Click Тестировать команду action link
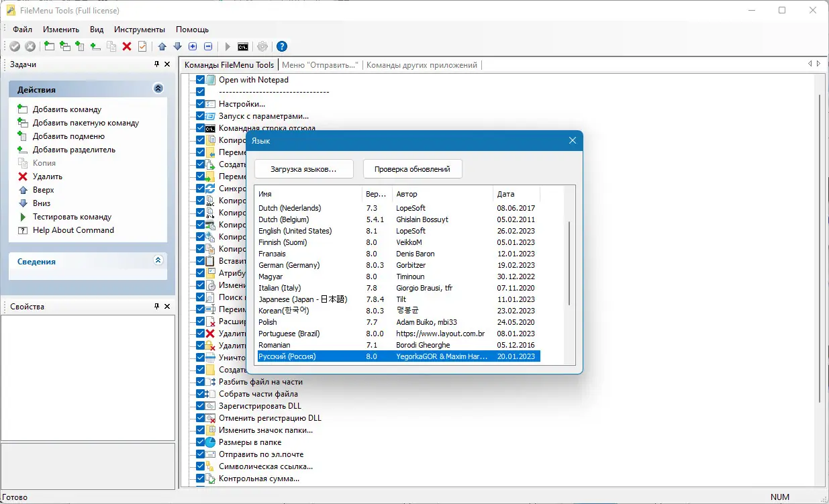 pyautogui.click(x=72, y=217)
